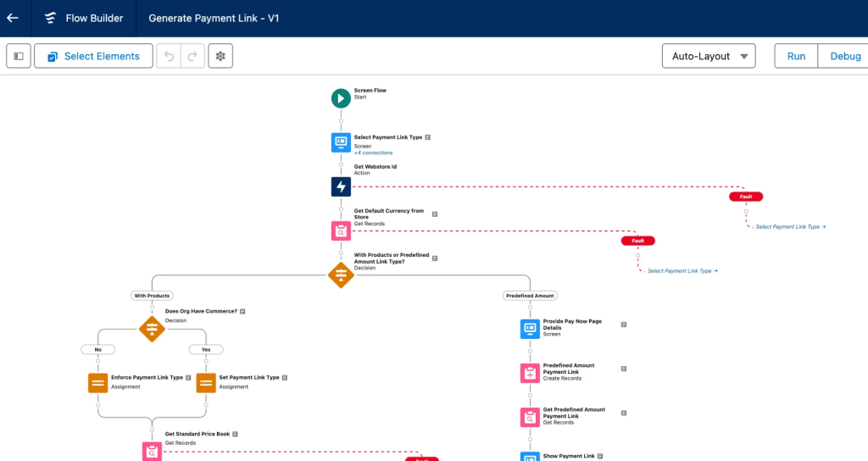Select the Show Payment Link screen icon
The image size is (868, 461).
pyautogui.click(x=530, y=457)
